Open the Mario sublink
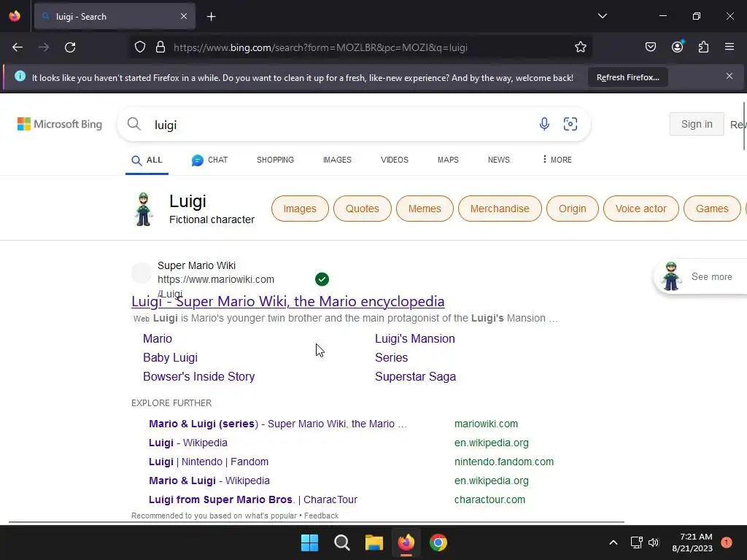This screenshot has height=560, width=747. coord(158,338)
